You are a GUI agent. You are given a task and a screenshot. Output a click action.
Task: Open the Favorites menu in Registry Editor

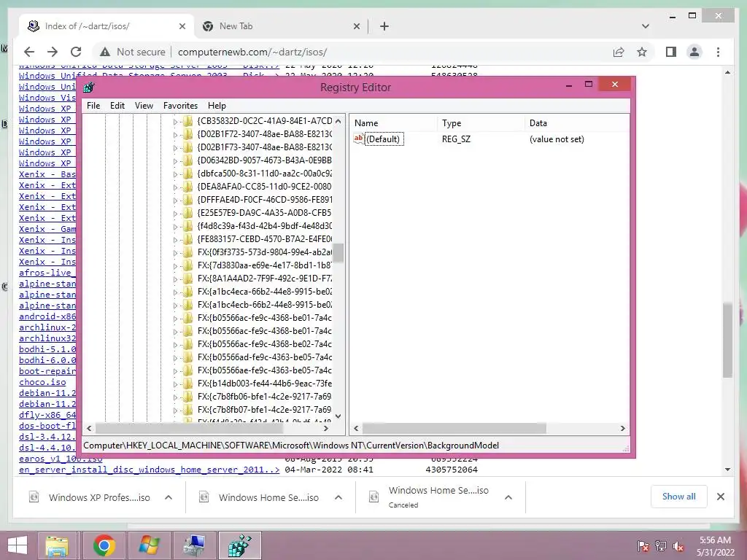click(x=180, y=106)
